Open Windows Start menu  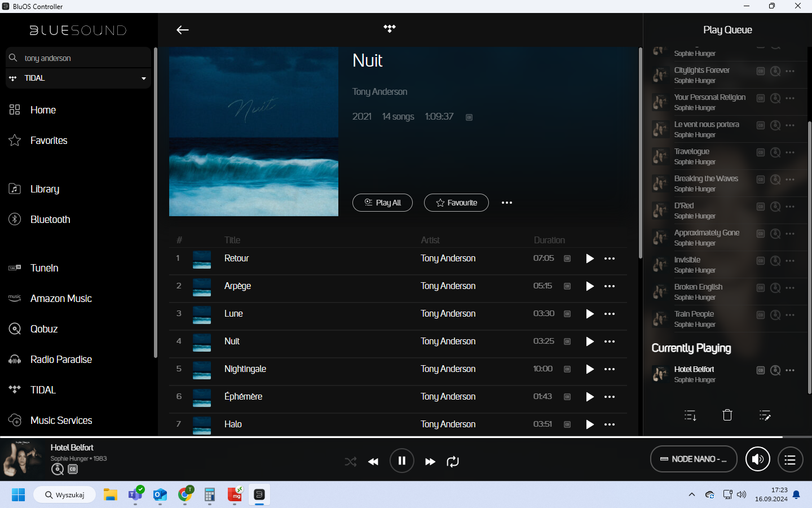(x=18, y=495)
